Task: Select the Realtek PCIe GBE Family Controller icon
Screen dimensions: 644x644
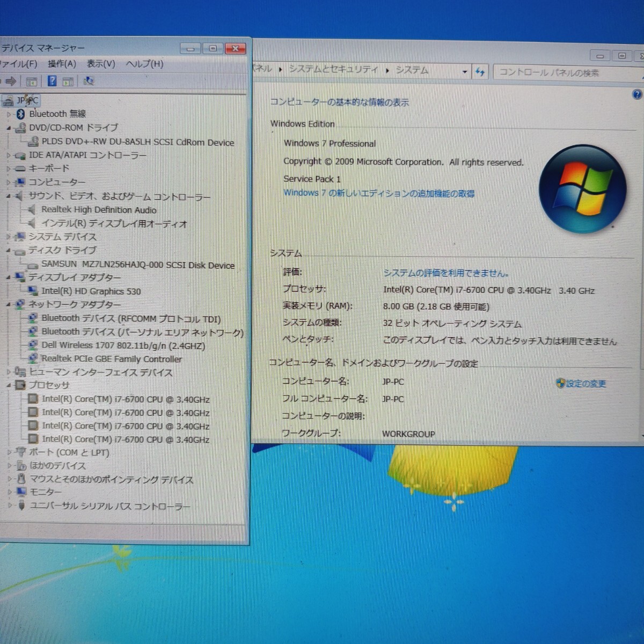Action: tap(33, 358)
